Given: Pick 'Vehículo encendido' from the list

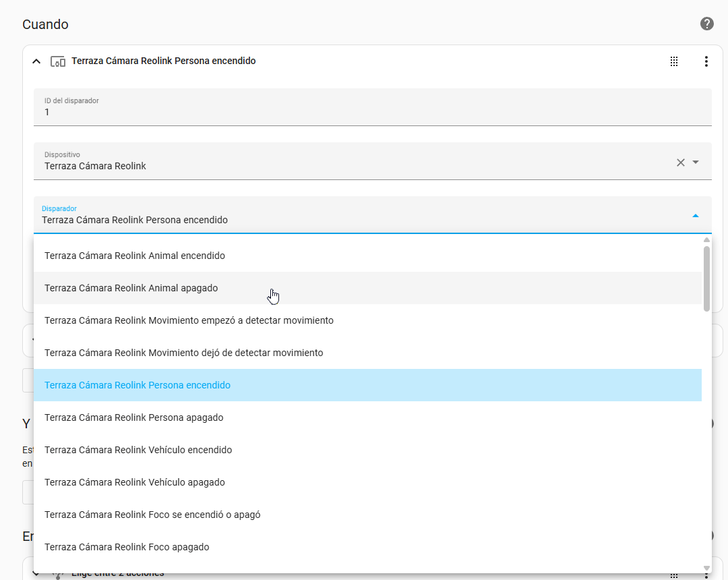Looking at the screenshot, I should 368,450.
